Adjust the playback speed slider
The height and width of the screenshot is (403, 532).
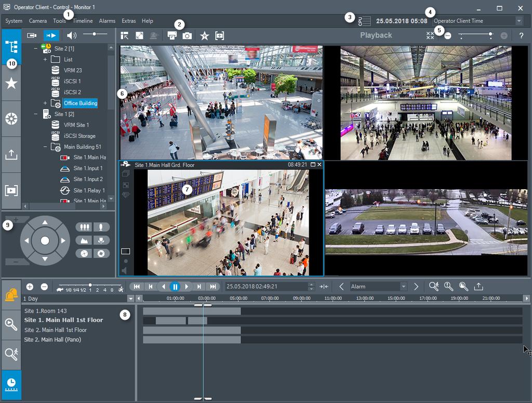coord(90,285)
